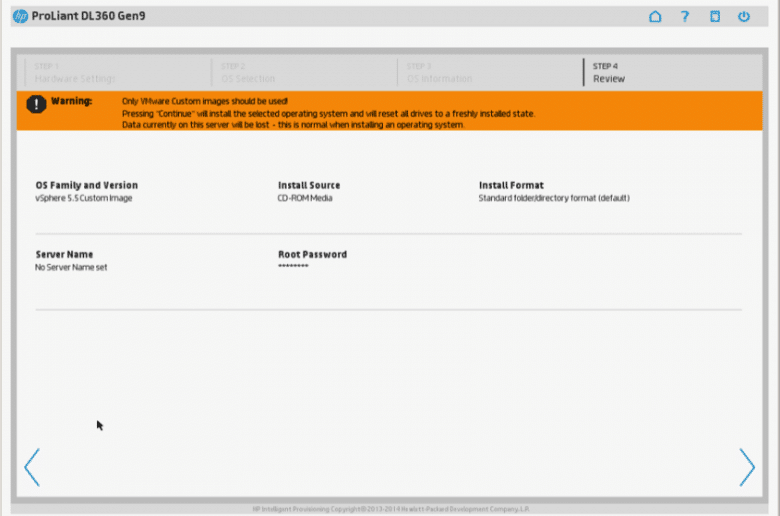Click 'Root Password' heading
This screenshot has width=780, height=516.
click(x=312, y=254)
